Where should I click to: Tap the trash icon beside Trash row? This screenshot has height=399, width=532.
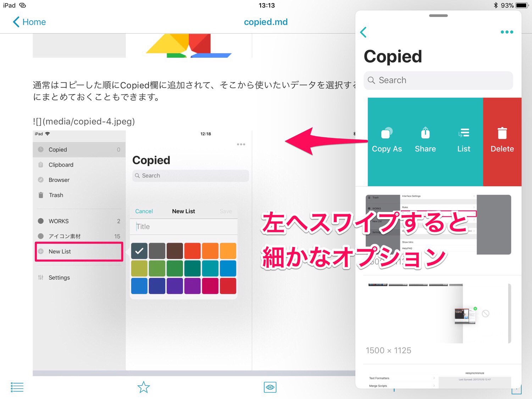tap(41, 195)
